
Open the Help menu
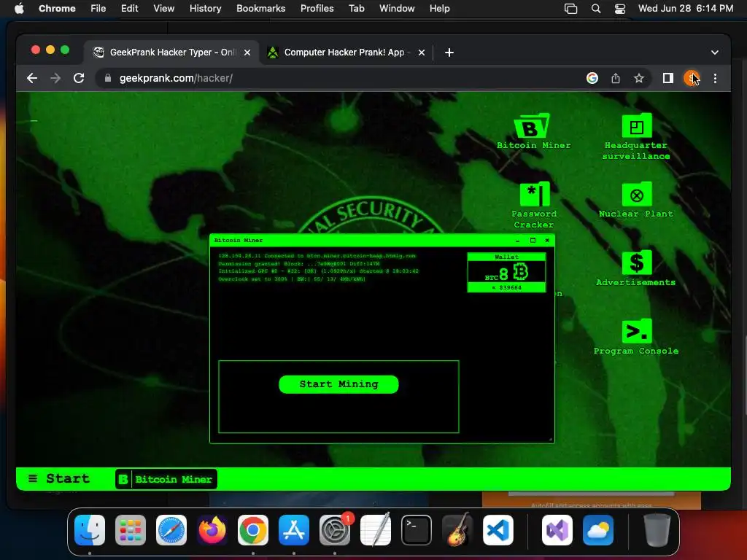pyautogui.click(x=439, y=9)
